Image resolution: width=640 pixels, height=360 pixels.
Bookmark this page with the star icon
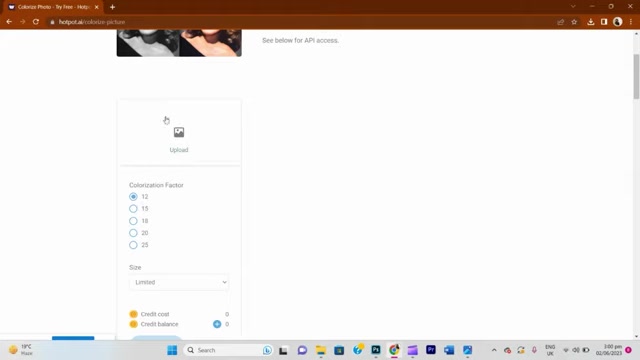point(574,22)
